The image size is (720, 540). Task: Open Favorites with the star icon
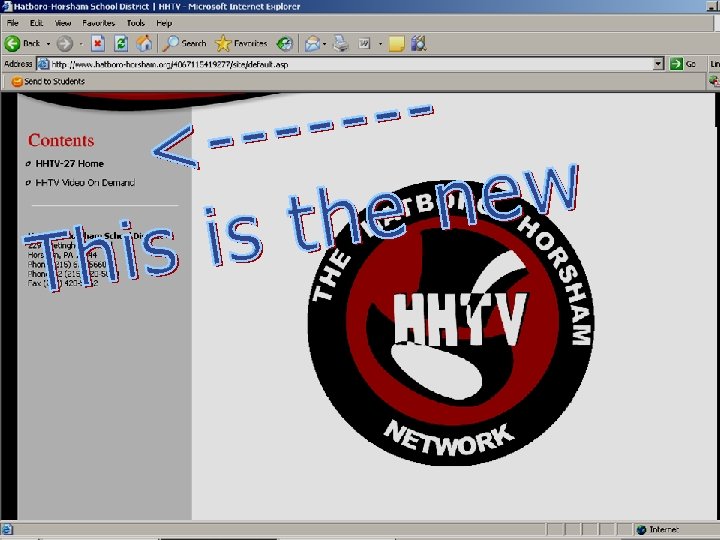241,44
